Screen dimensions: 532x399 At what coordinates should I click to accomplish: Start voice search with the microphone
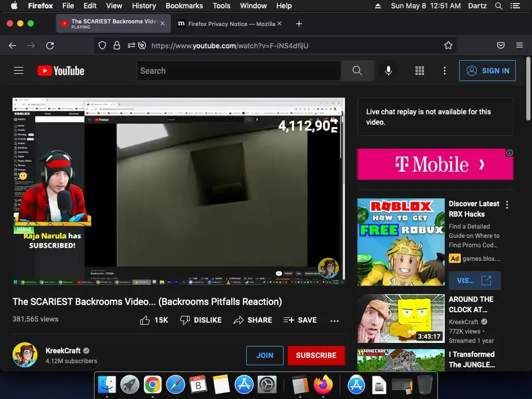[x=389, y=71]
